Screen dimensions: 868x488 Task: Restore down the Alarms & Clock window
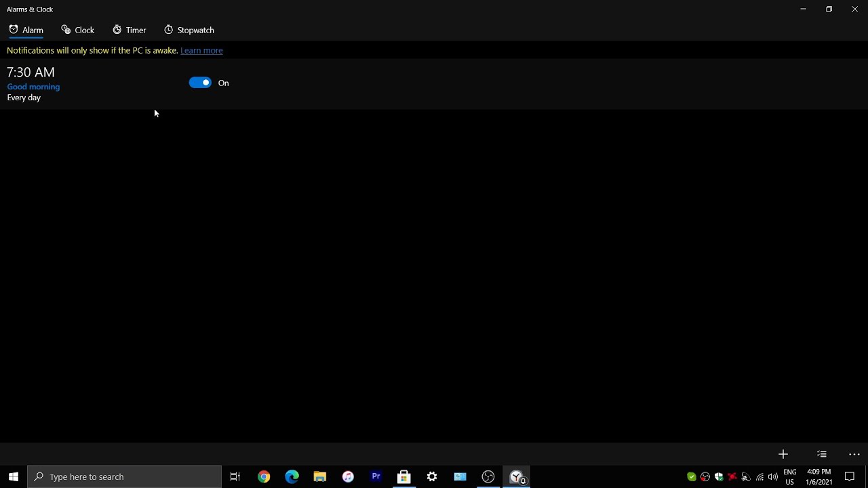click(829, 9)
